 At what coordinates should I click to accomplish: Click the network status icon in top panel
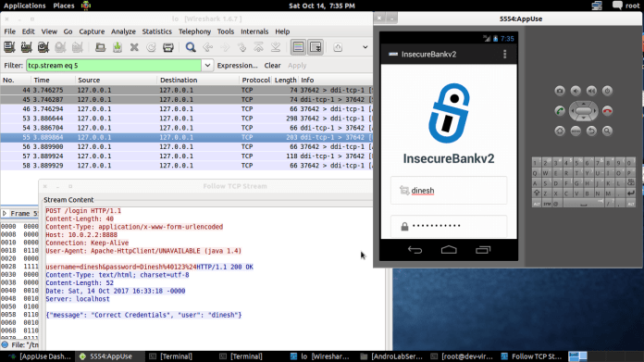(597, 6)
